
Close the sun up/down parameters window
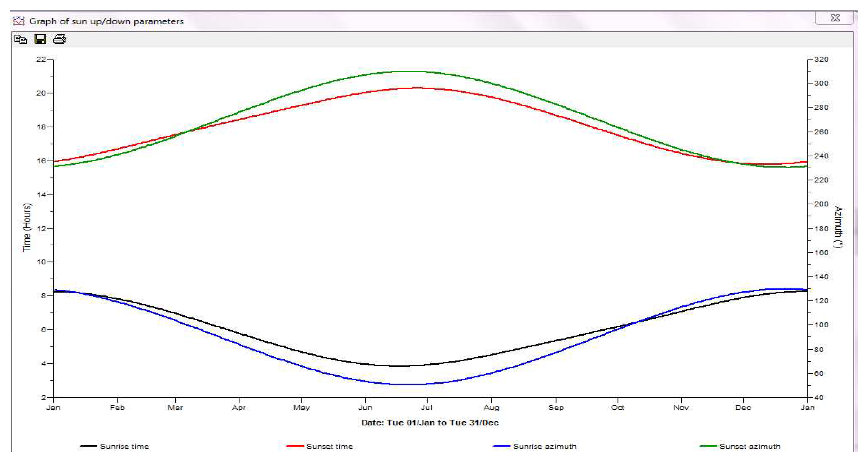pyautogui.click(x=835, y=18)
